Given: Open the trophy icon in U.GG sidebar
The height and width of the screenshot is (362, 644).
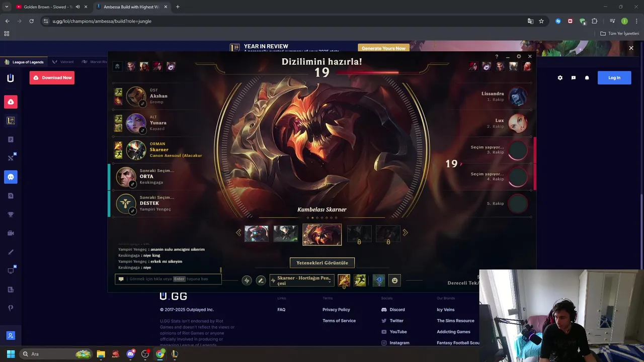Looking at the screenshot, I should coord(11,215).
